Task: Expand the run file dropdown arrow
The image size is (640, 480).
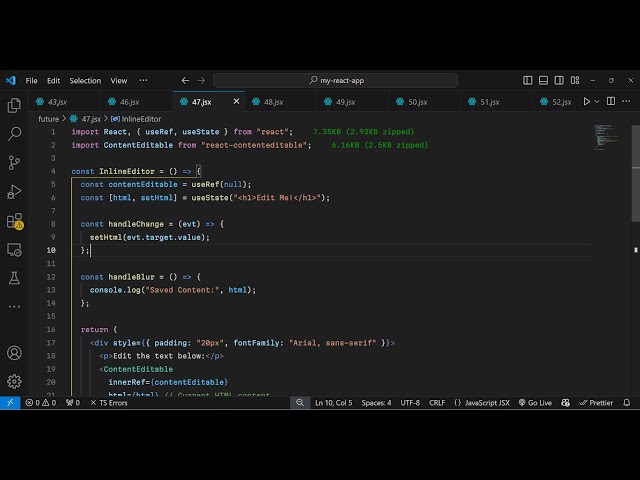Action: [x=599, y=101]
